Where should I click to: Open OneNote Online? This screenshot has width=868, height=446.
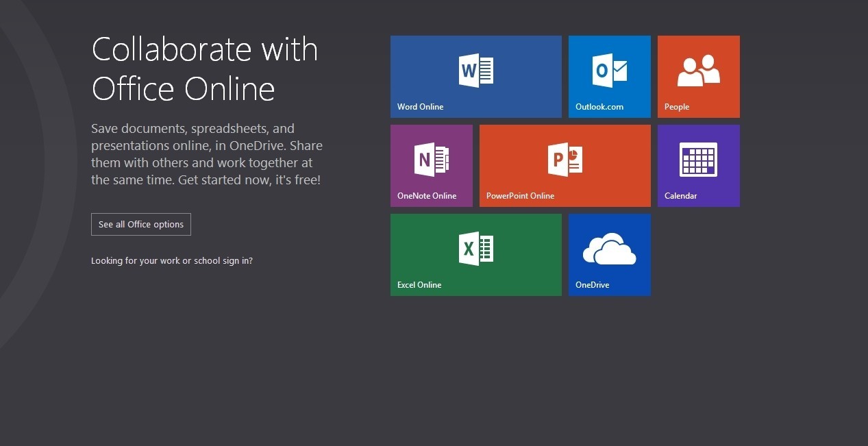(431, 165)
